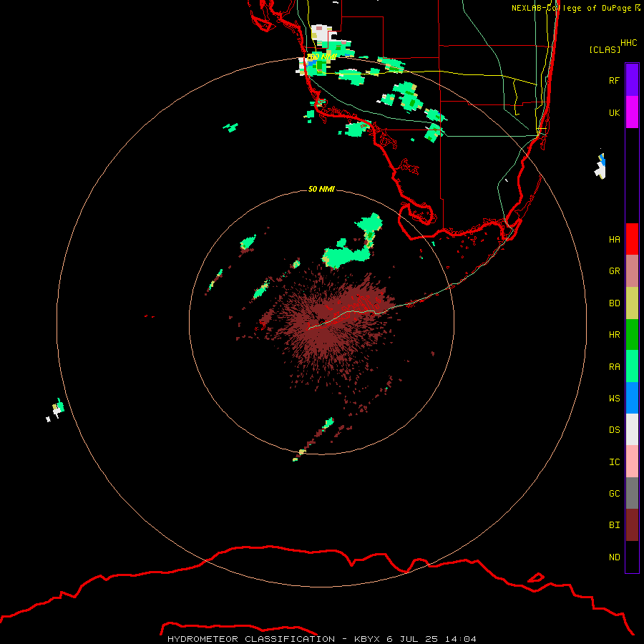Click the GR legend label
This screenshot has height=644, width=644.
(x=614, y=271)
